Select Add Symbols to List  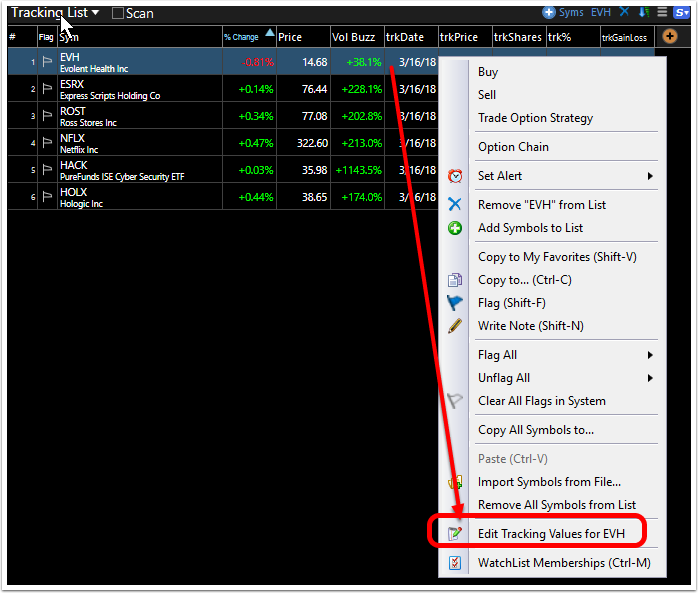click(x=530, y=228)
